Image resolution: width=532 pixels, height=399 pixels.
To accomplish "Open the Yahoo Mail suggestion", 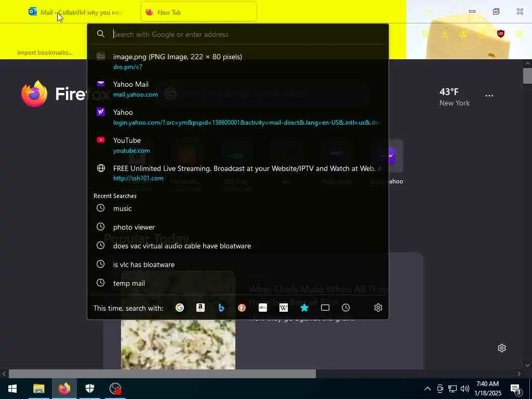I will (237, 89).
